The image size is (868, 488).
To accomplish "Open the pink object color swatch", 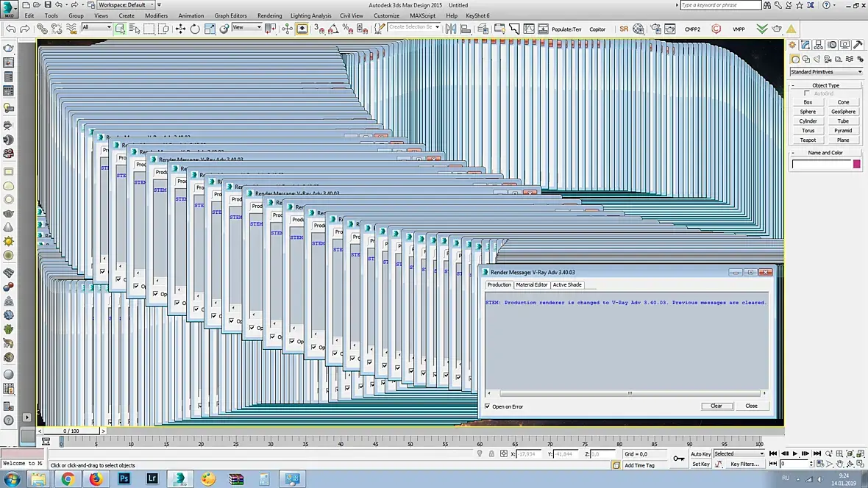I will click(x=857, y=164).
